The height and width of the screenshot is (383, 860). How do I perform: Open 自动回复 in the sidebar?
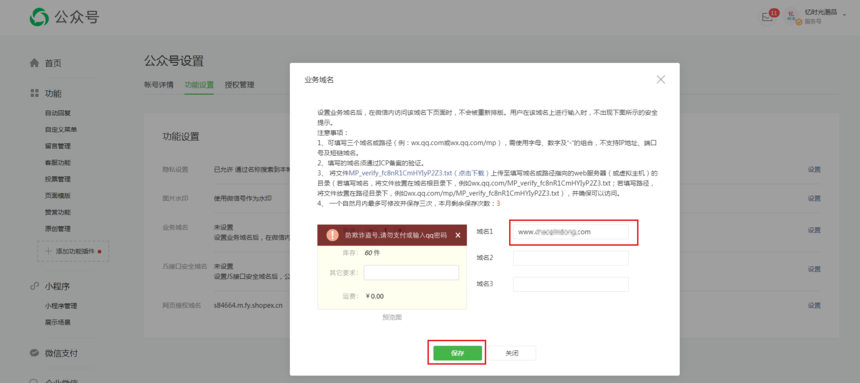click(x=58, y=114)
